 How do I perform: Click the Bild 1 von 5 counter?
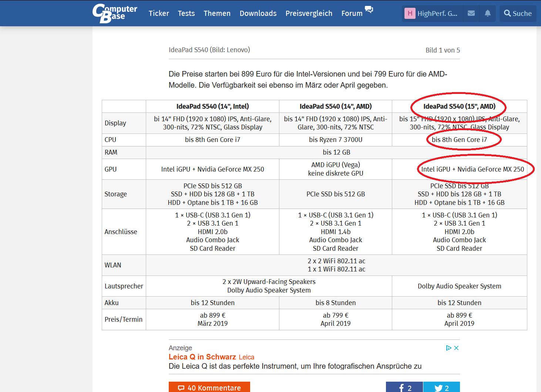443,50
